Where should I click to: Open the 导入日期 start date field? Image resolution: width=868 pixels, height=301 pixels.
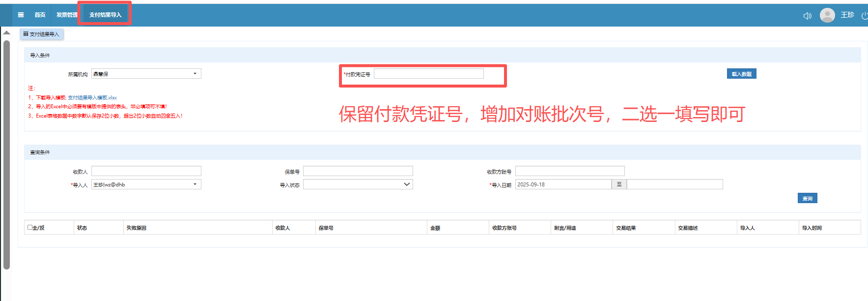[563, 184]
